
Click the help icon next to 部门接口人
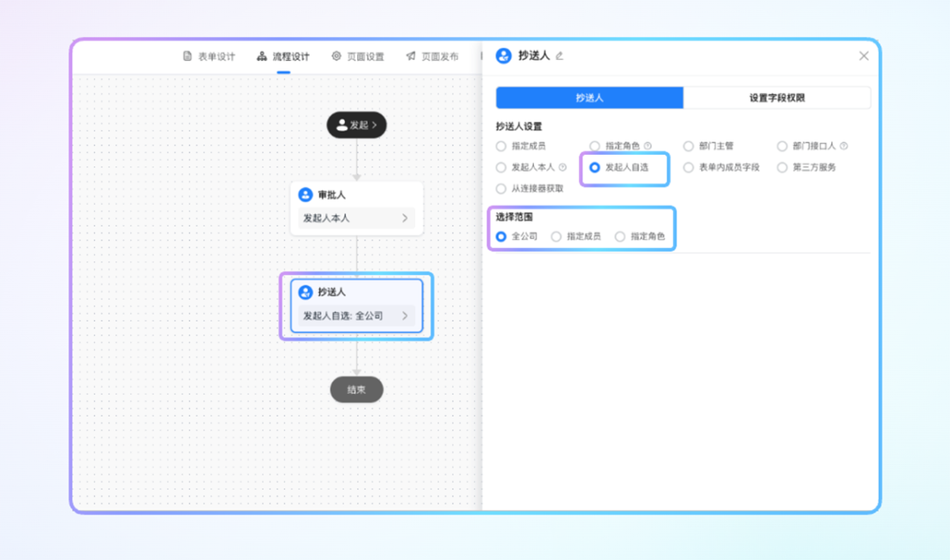(844, 146)
